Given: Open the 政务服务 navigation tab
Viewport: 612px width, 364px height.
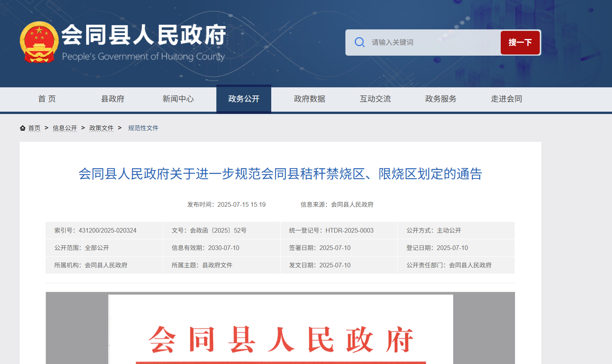Looking at the screenshot, I should [441, 99].
